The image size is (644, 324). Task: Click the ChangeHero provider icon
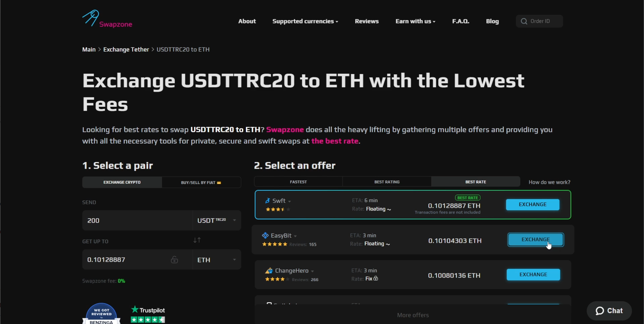tap(268, 270)
